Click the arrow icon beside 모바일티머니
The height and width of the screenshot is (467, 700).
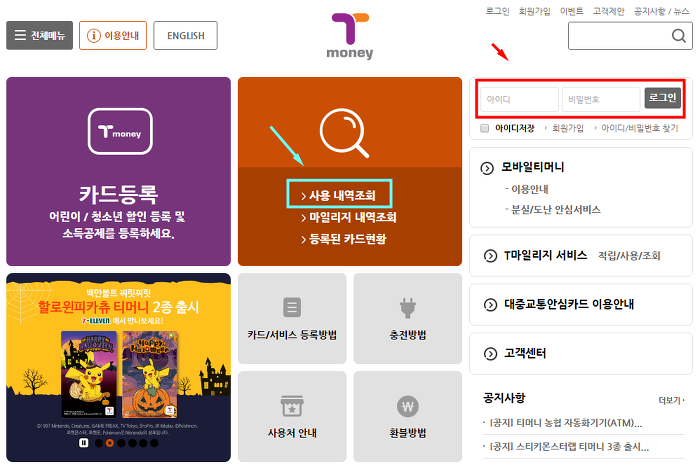click(x=487, y=168)
